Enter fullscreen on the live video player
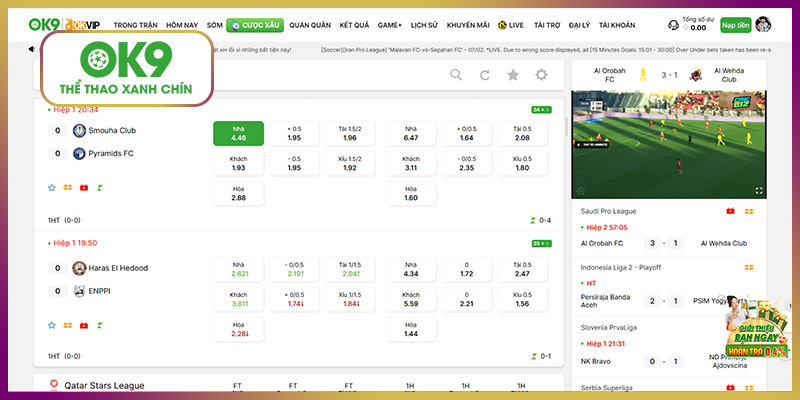The height and width of the screenshot is (400, 800). (x=758, y=189)
